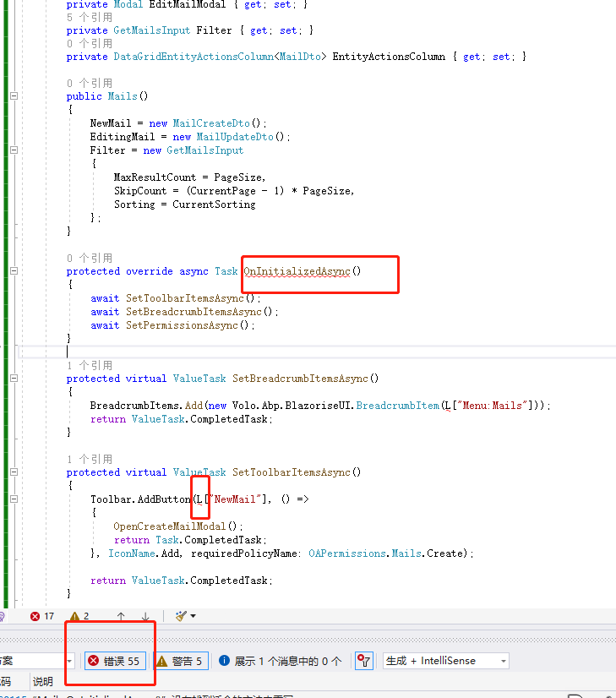Click the yellow warning count 2 indicator
616x698 pixels.
79,616
